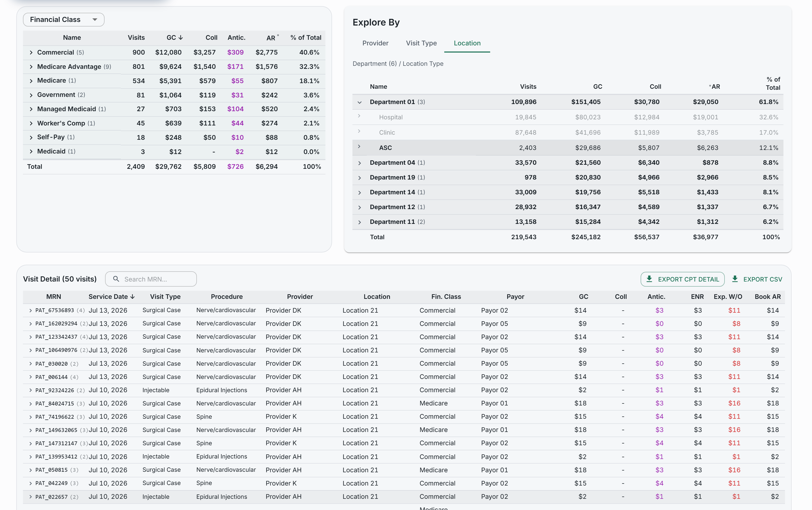The image size is (812, 510).
Task: Expand the ASC location type row
Action: [x=359, y=146]
